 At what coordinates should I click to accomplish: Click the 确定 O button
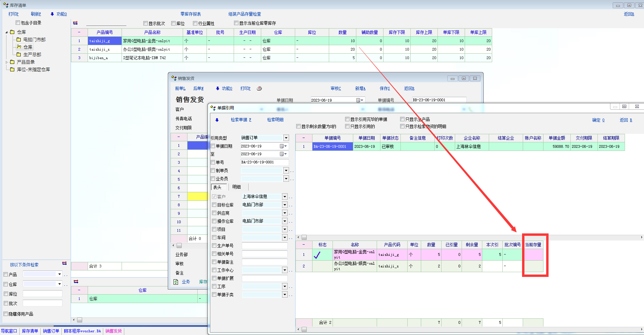(x=598, y=120)
